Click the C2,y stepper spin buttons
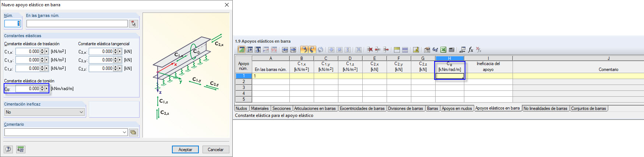Screen dimensions: 644x157 click(x=115, y=60)
